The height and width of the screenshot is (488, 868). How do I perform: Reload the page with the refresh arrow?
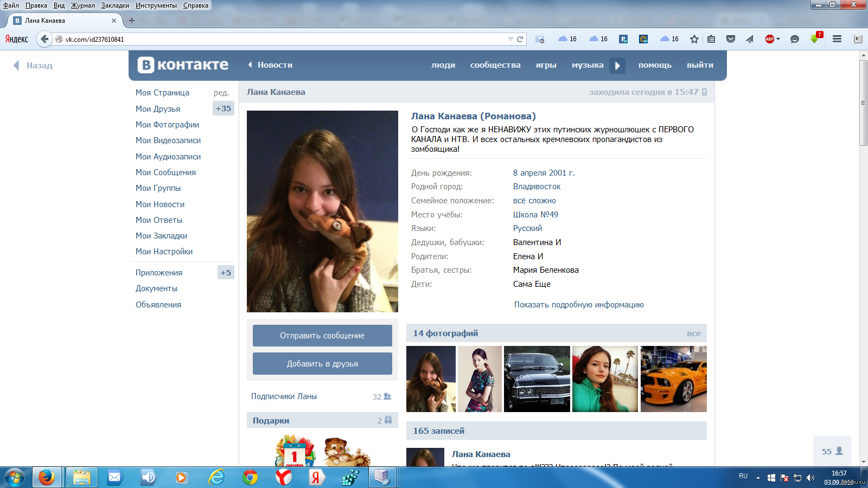click(520, 39)
